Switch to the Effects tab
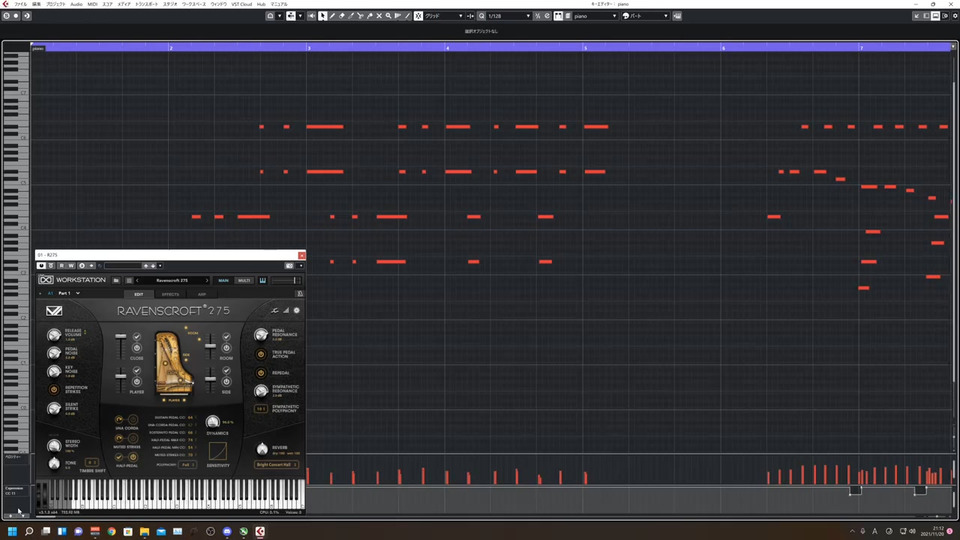 tap(170, 294)
